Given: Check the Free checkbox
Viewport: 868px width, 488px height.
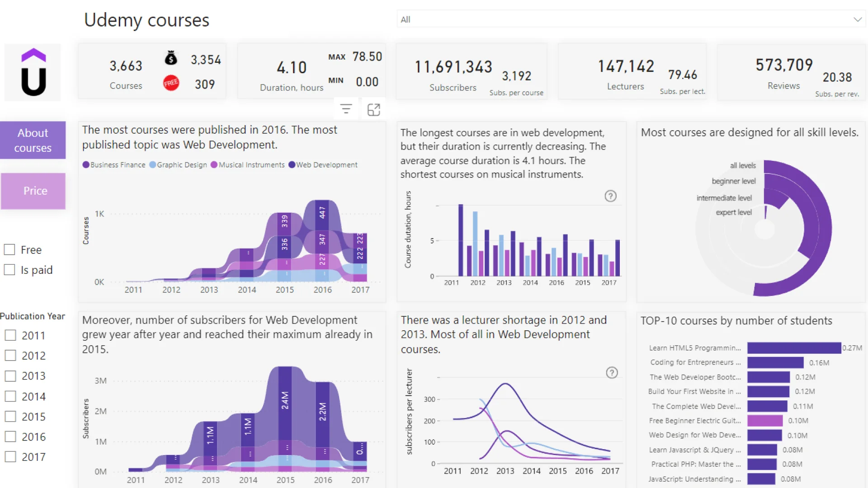Looking at the screenshot, I should point(9,249).
